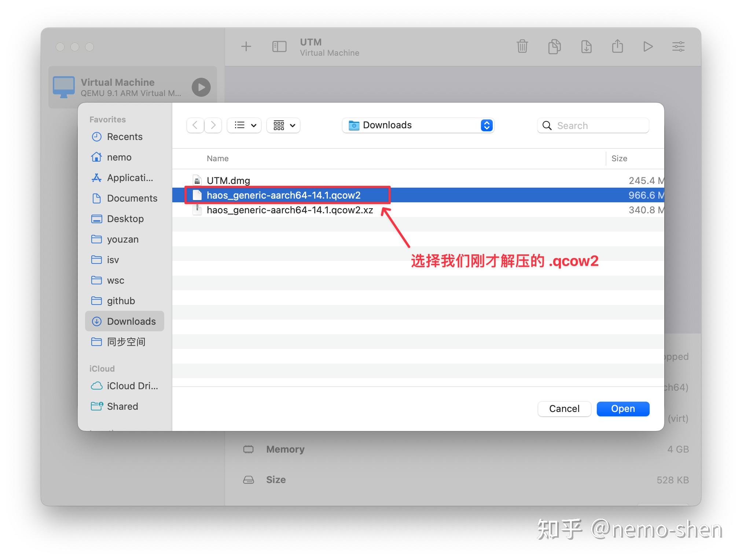Clone the VM with the copy icon
This screenshot has height=560, width=742.
click(554, 47)
